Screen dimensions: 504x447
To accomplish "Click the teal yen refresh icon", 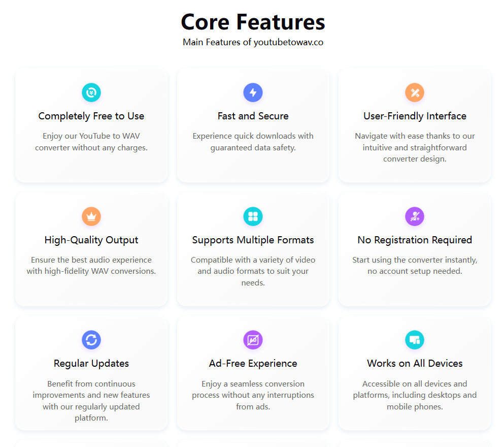I will 91,92.
